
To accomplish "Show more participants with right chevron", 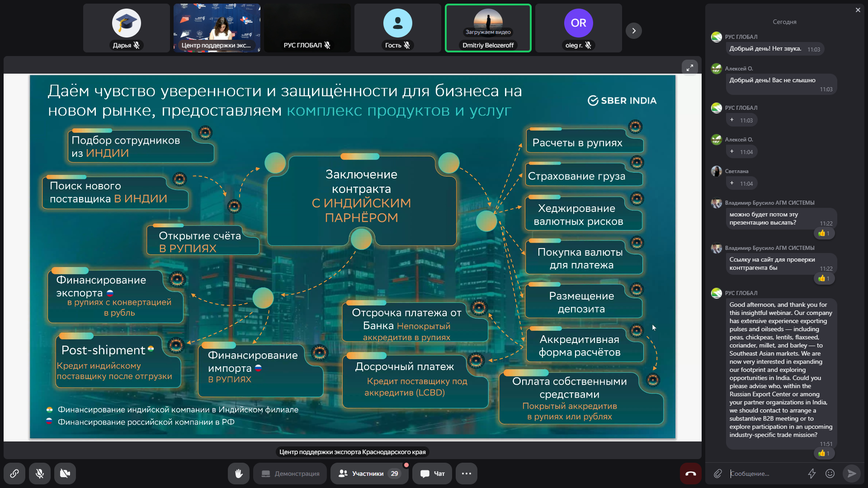I will tap(634, 31).
